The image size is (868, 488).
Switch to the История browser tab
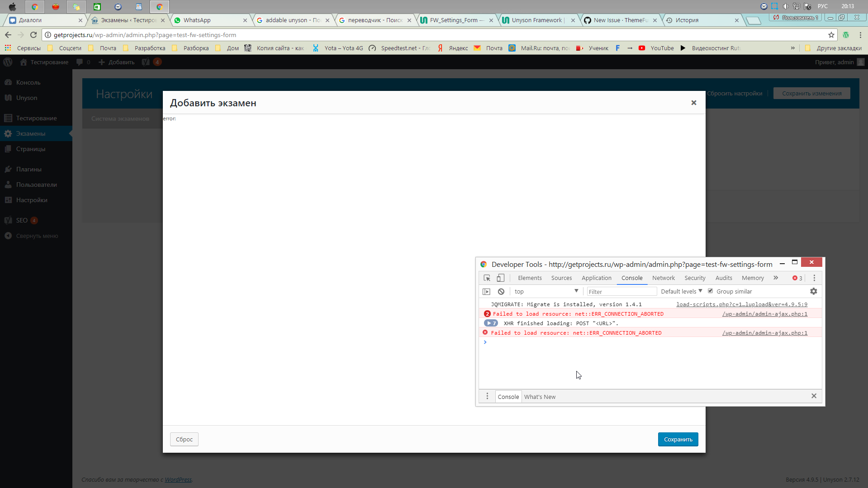coord(702,20)
